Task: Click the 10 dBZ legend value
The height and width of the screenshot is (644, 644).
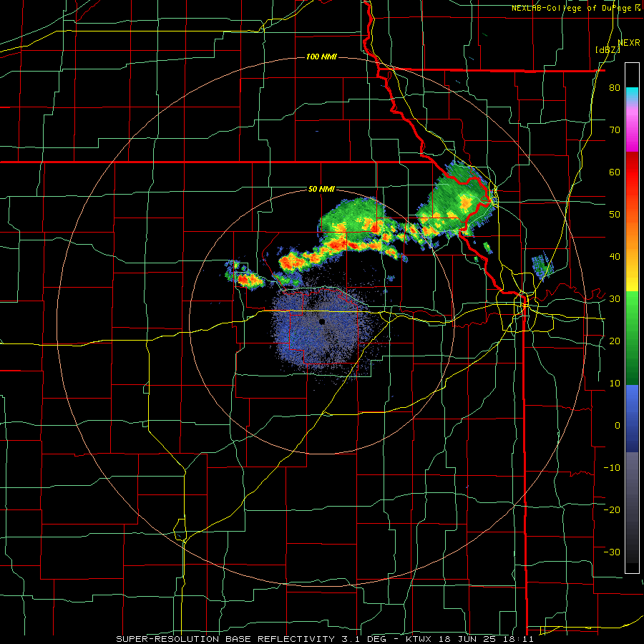Action: (x=615, y=384)
